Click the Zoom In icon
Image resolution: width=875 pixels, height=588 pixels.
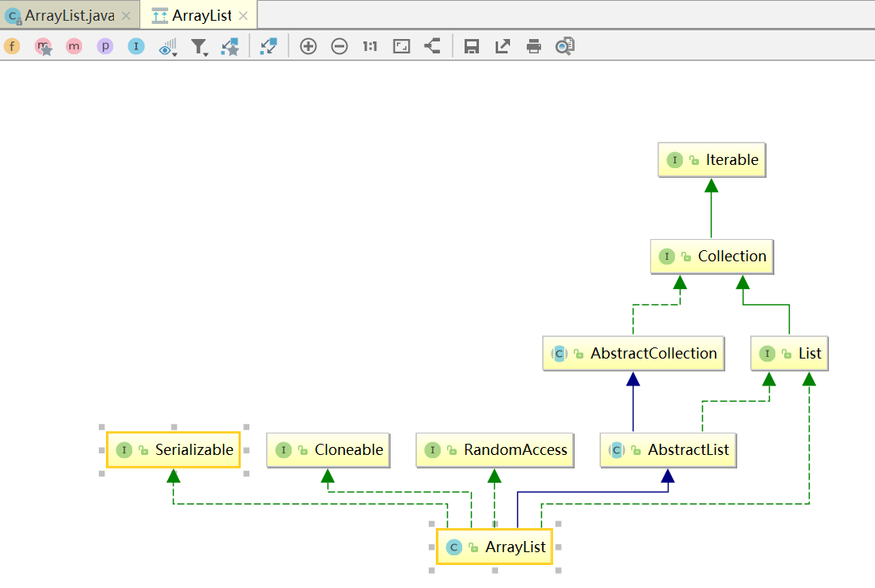coord(308,46)
